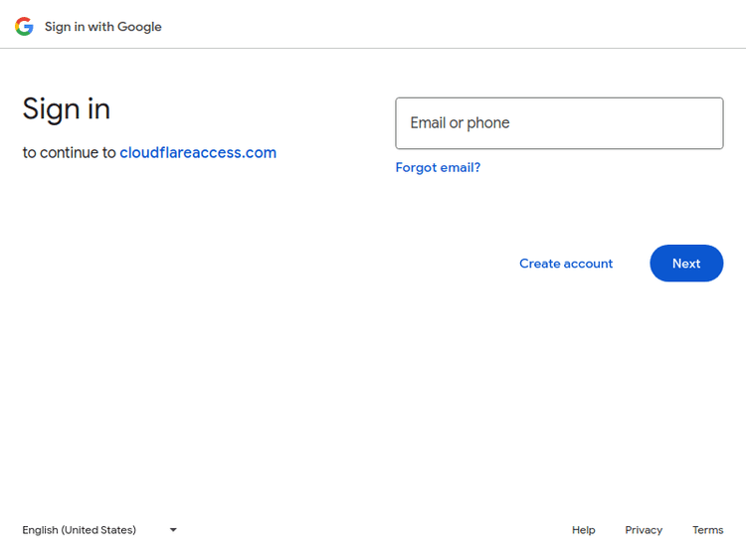Open the Help link in footer
Image resolution: width=746 pixels, height=560 pixels.
(583, 530)
